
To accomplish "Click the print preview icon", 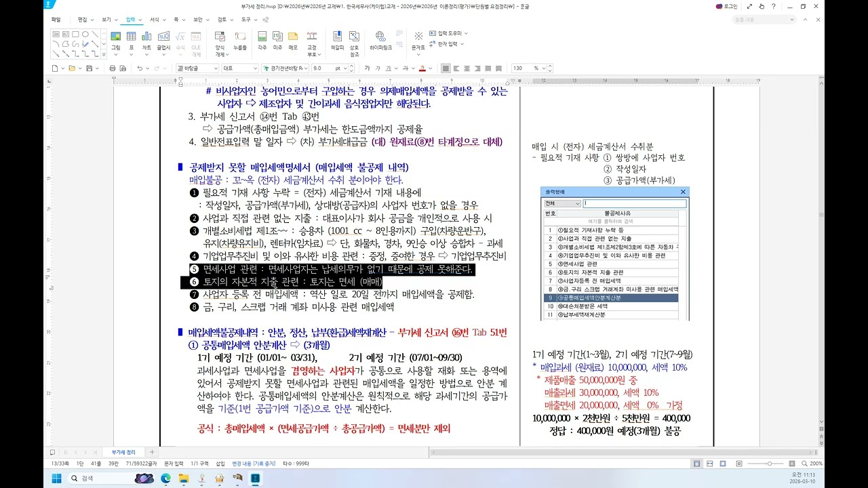I will (124, 68).
